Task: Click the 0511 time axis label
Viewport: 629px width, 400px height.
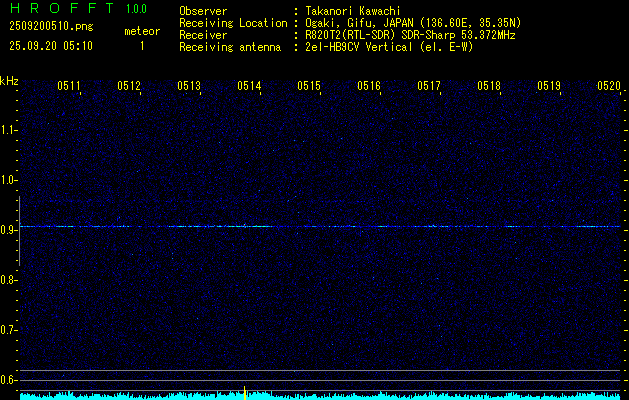Action: pos(69,85)
